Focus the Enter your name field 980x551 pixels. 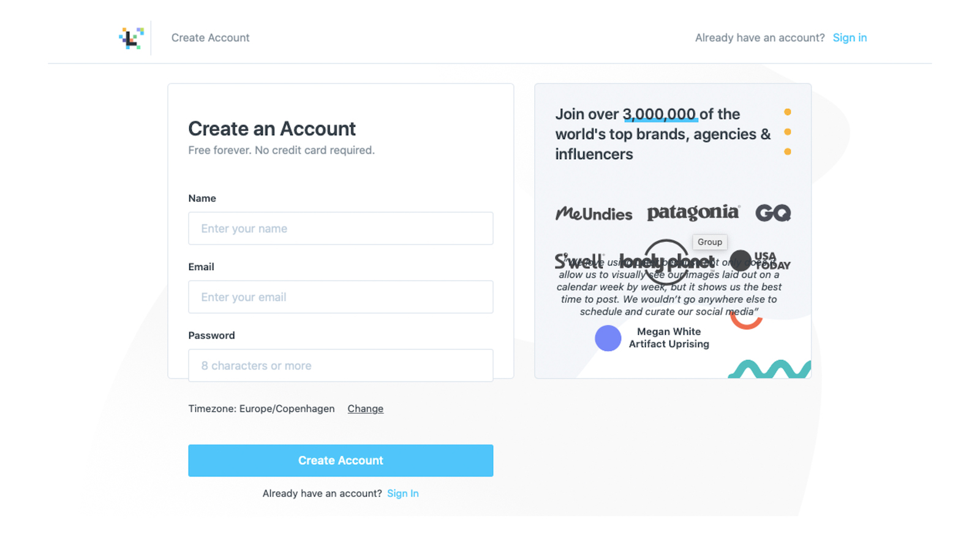[x=341, y=228]
